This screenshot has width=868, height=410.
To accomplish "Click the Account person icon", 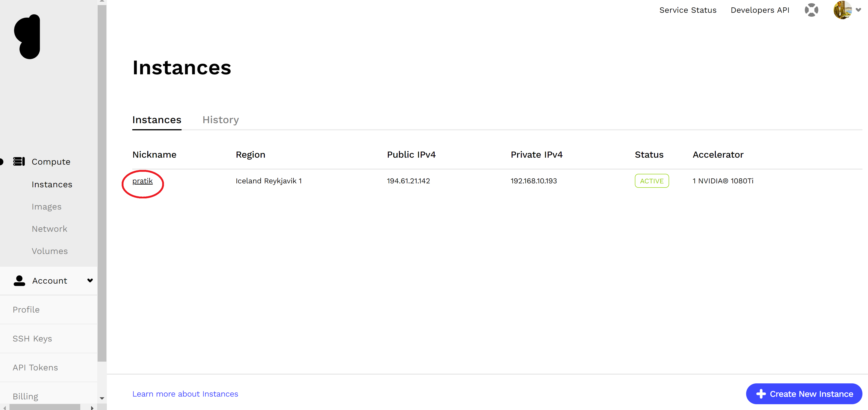I will click(19, 280).
